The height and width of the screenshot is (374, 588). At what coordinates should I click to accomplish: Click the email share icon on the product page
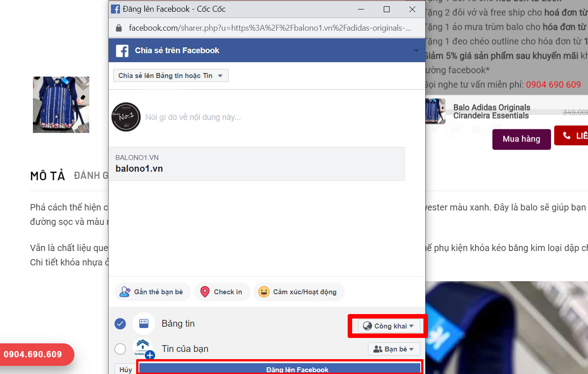click(x=456, y=129)
